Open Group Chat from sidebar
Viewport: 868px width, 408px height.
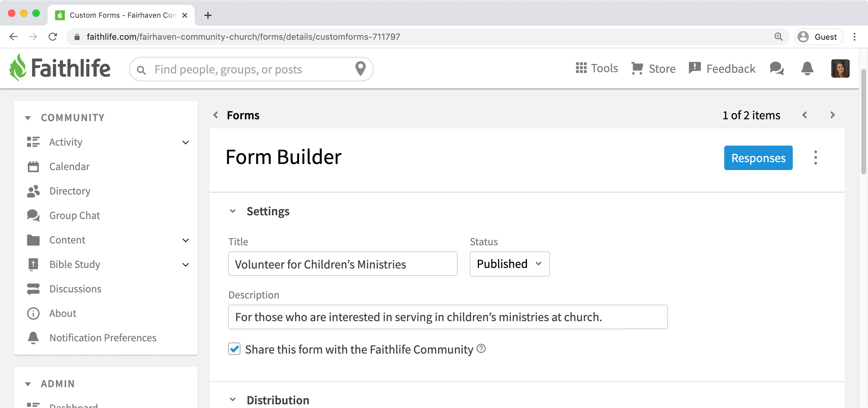74,216
